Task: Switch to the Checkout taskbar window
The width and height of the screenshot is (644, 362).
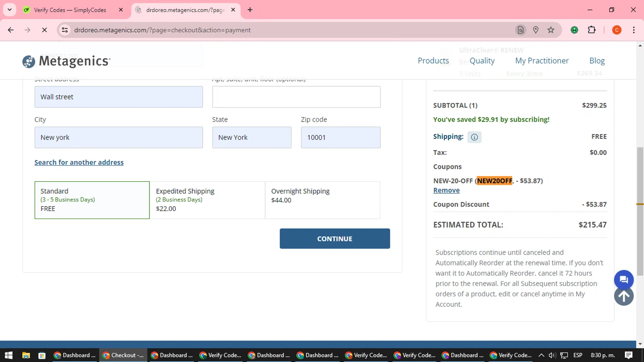Action: pyautogui.click(x=124, y=355)
